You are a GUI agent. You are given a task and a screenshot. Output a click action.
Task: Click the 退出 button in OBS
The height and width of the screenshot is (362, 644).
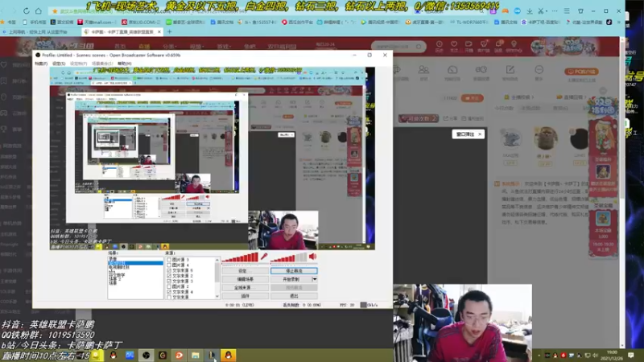(294, 295)
